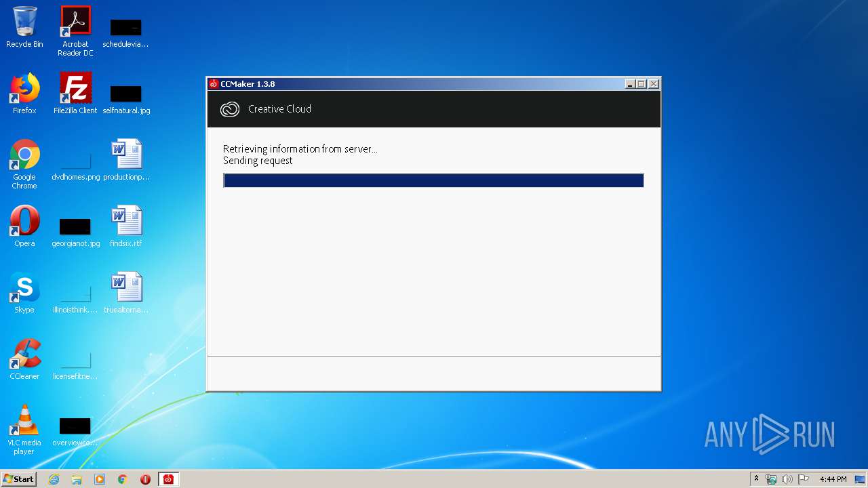Click the CCMaker progress bar
Image resolution: width=868 pixels, height=488 pixels.
click(x=433, y=180)
